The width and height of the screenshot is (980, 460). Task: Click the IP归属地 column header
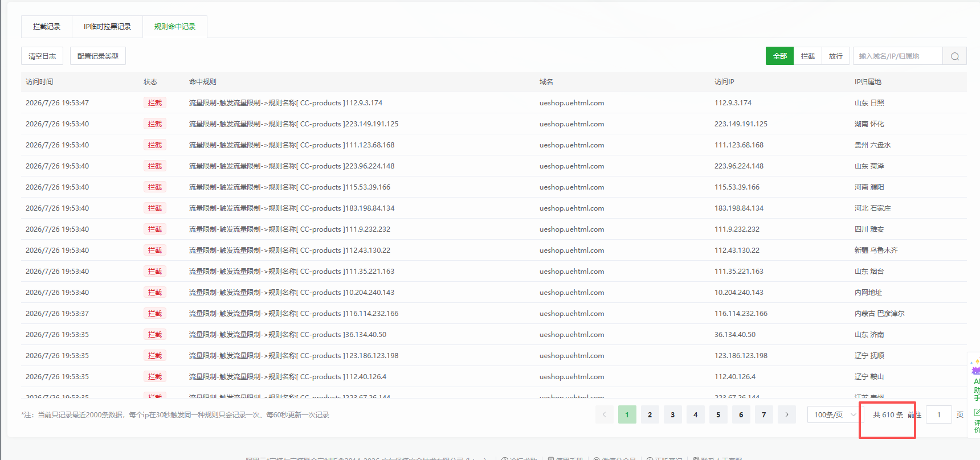pos(868,82)
